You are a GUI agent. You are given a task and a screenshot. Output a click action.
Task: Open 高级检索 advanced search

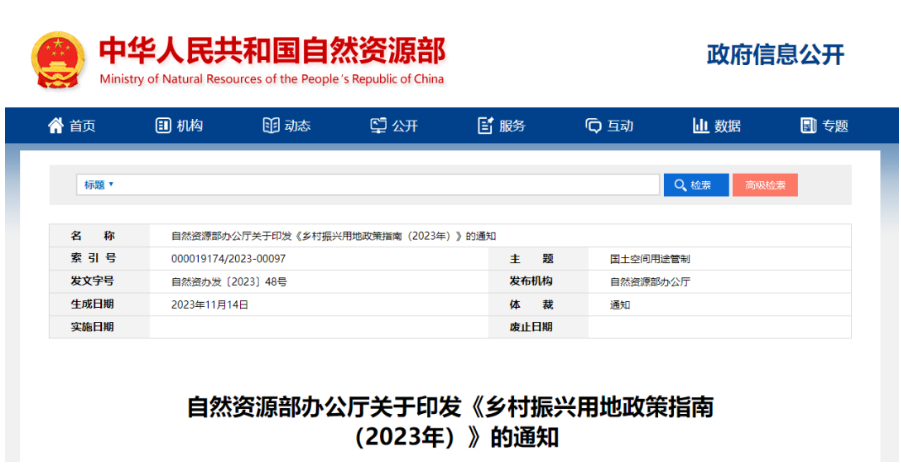765,185
